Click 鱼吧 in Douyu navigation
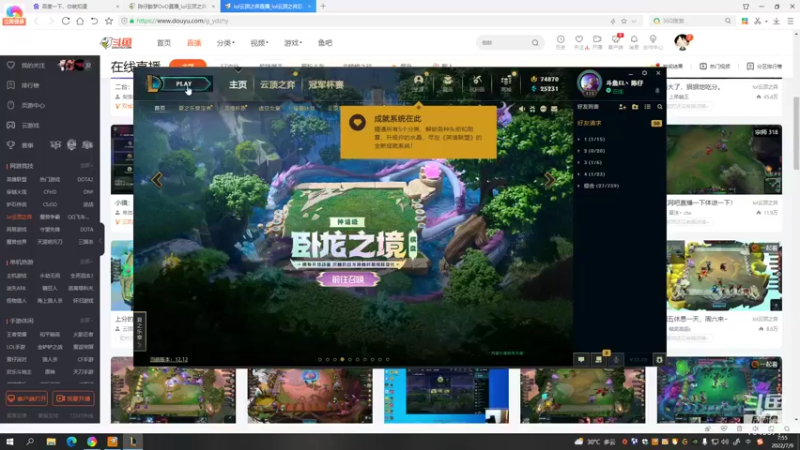This screenshot has height=450, width=800. pyautogui.click(x=325, y=43)
